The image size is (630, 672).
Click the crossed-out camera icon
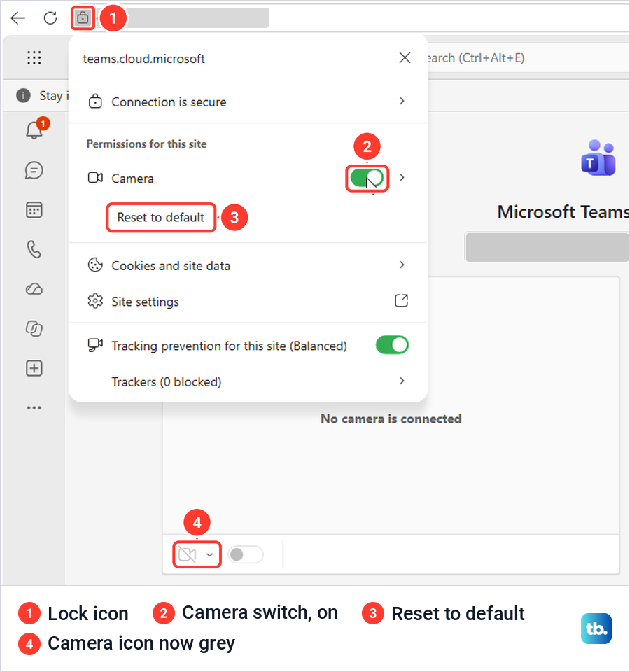click(x=188, y=554)
